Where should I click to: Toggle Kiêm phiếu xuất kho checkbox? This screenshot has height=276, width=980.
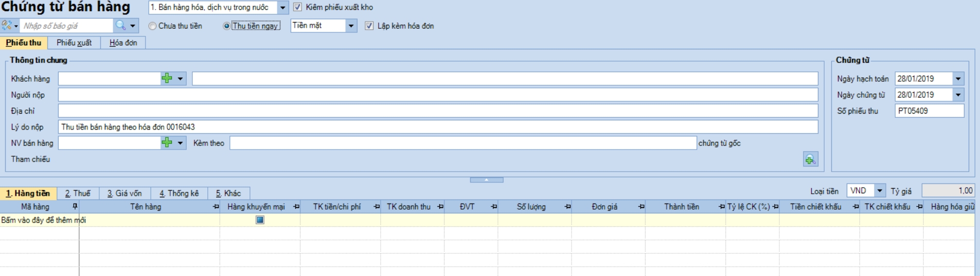point(297,7)
